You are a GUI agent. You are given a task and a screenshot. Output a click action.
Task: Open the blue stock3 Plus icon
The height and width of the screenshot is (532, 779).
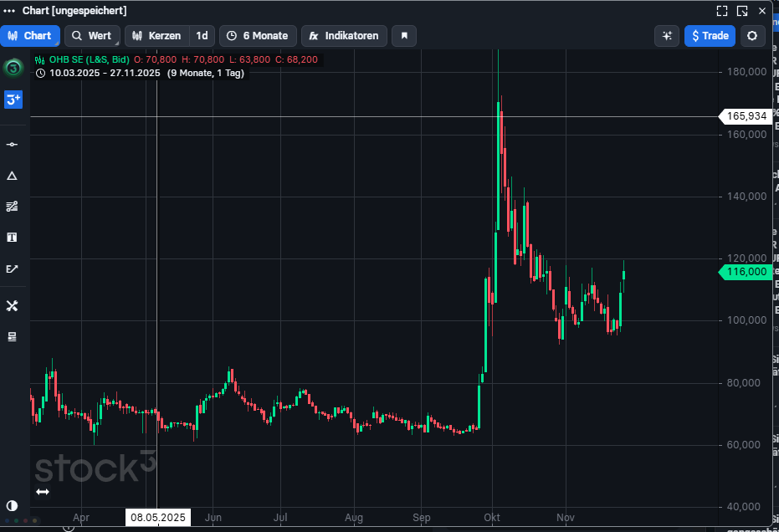pos(13,100)
